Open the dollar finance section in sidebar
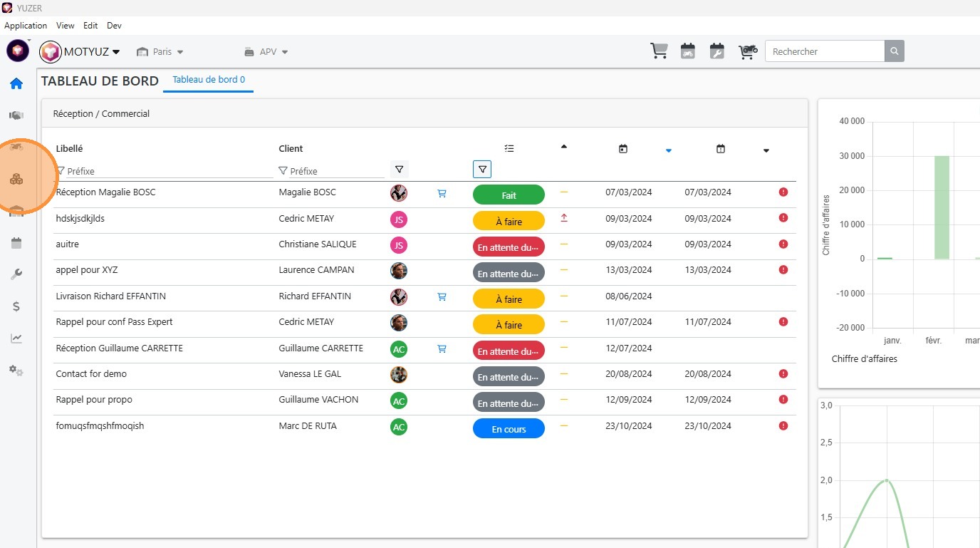 [x=16, y=306]
